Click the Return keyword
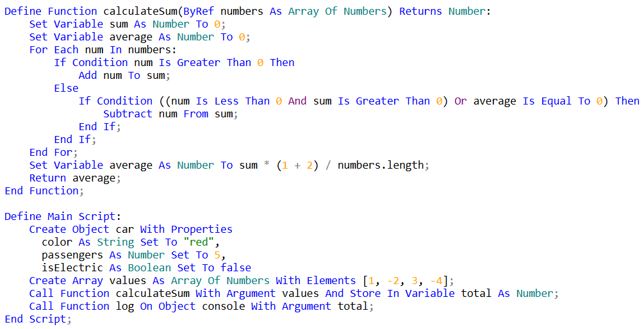The width and height of the screenshot is (644, 329). click(x=47, y=178)
